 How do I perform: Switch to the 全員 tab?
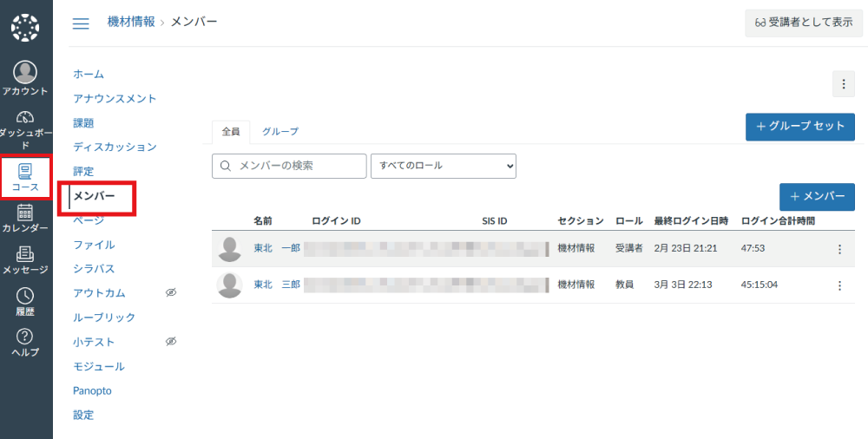pyautogui.click(x=231, y=132)
